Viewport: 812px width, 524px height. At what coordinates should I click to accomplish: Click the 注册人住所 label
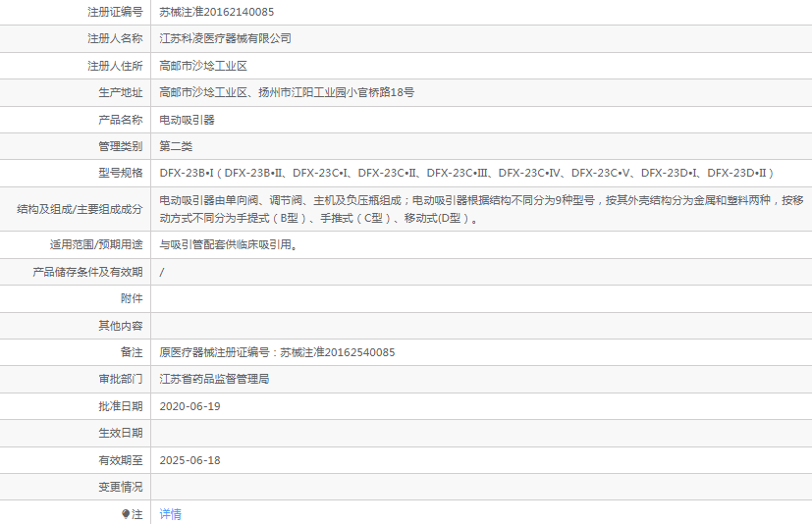pos(115,66)
